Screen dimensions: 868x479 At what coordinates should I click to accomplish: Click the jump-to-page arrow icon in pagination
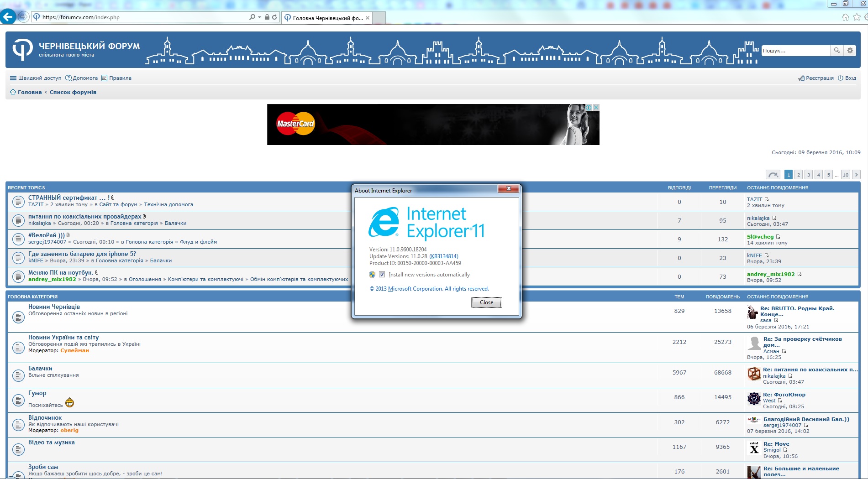(x=773, y=175)
